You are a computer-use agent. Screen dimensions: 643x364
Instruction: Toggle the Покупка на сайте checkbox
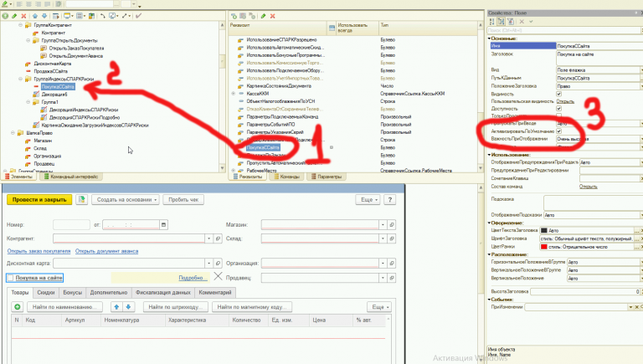[11, 277]
